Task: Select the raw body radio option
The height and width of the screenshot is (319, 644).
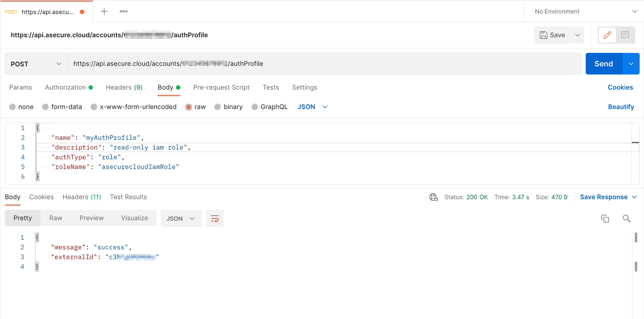Action: pyautogui.click(x=189, y=107)
